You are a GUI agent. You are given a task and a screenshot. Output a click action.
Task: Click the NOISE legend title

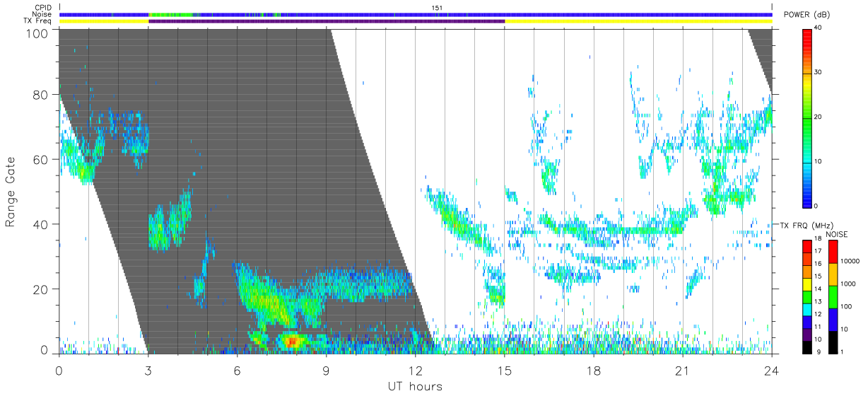point(837,234)
